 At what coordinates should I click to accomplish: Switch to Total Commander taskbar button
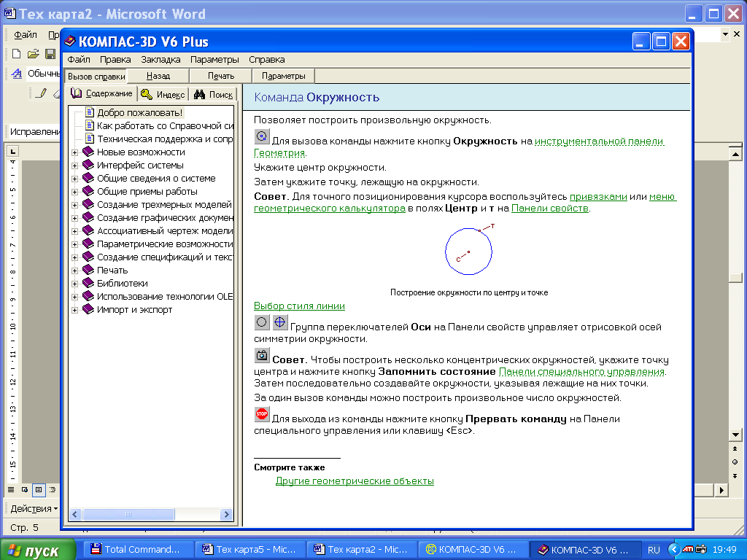pos(139,549)
